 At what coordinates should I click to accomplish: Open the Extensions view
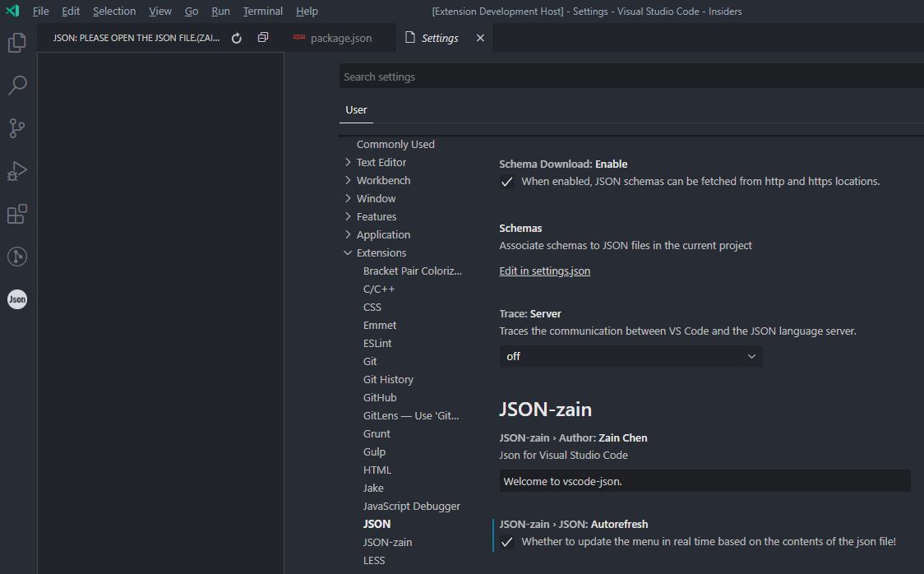(17, 214)
